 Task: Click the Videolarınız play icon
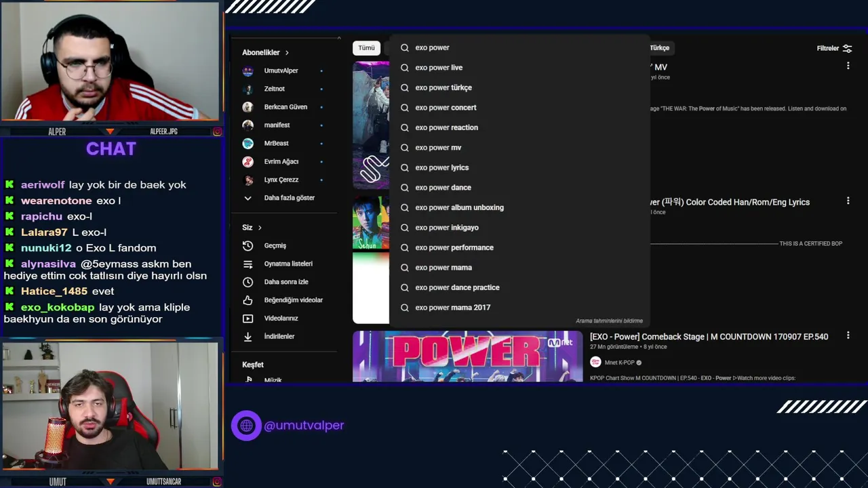pos(248,319)
